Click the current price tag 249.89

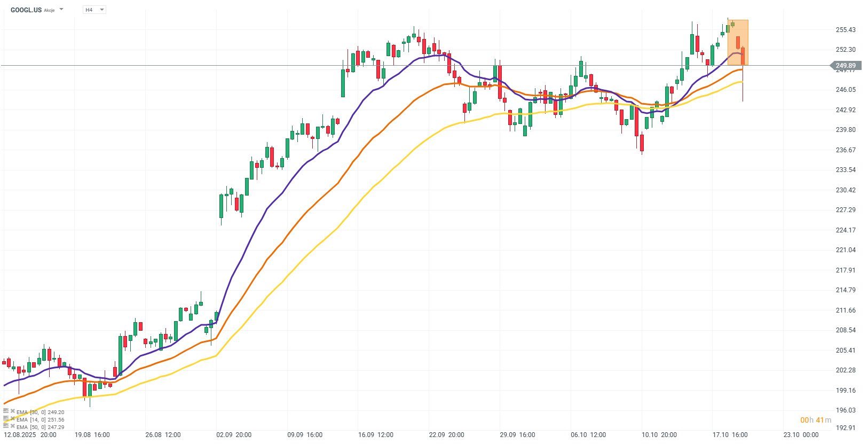[845, 66]
